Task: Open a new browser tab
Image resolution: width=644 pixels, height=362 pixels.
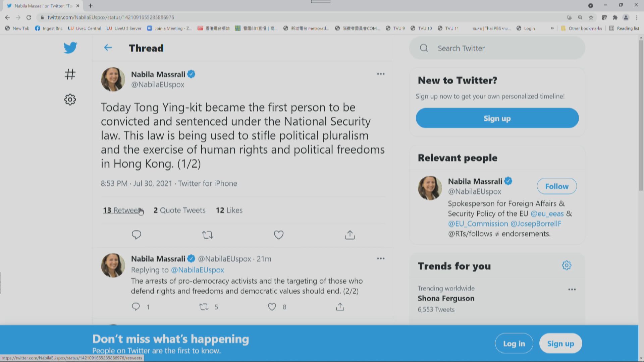Action: pyautogui.click(x=91, y=6)
